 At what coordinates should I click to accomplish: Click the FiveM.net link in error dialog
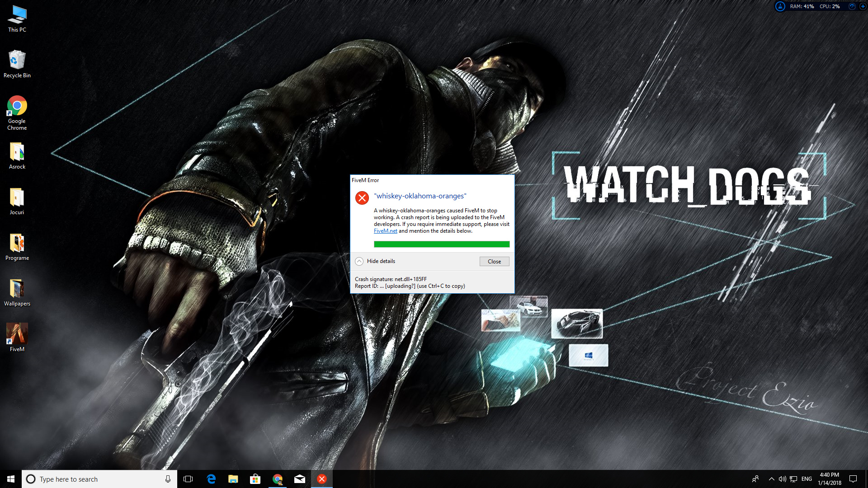coord(385,231)
